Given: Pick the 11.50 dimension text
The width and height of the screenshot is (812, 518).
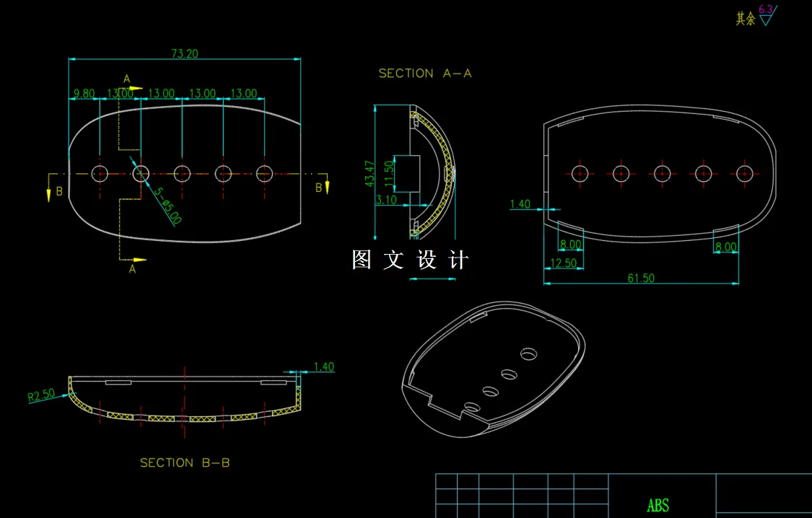Looking at the screenshot, I should pos(389,174).
